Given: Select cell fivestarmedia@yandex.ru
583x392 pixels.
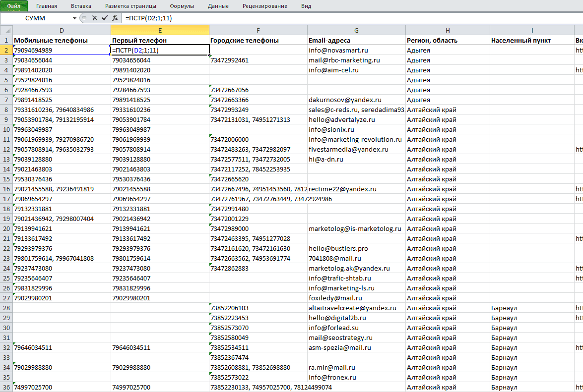Looking at the screenshot, I should (x=356, y=149).
